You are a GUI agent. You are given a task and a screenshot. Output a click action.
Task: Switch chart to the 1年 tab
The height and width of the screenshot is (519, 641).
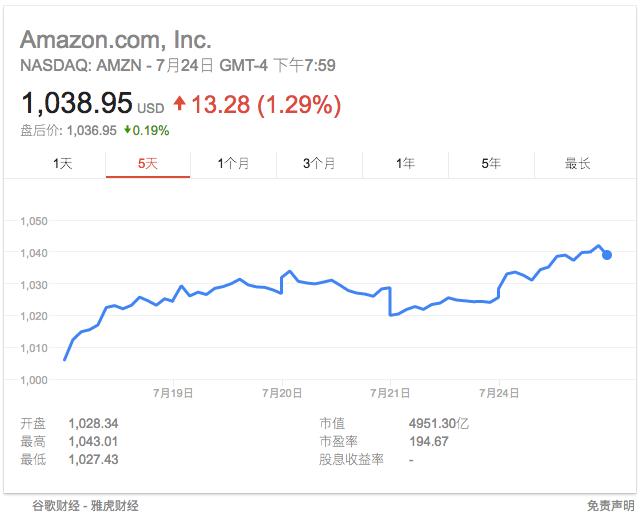pyautogui.click(x=405, y=163)
